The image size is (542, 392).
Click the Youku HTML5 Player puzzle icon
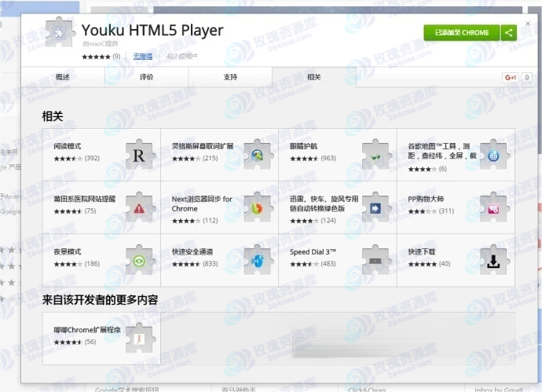tap(60, 32)
